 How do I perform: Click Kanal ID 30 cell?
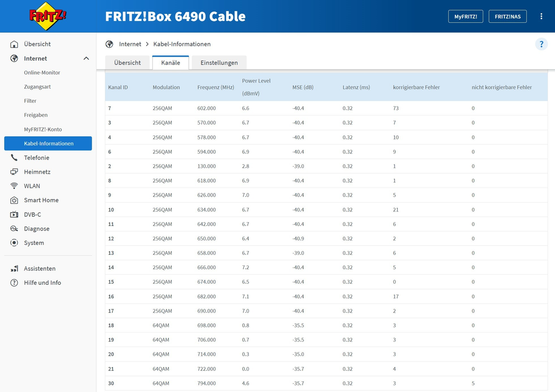click(111, 383)
